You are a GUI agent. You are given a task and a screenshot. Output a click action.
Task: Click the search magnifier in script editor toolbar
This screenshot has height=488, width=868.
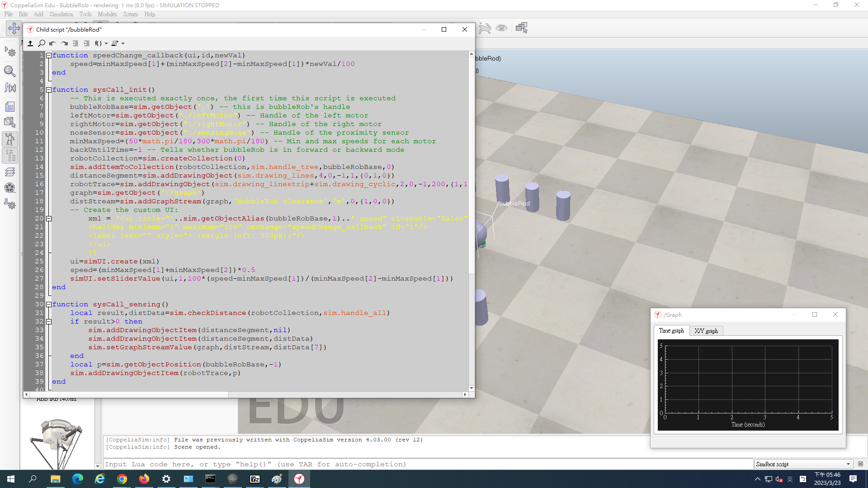point(42,43)
